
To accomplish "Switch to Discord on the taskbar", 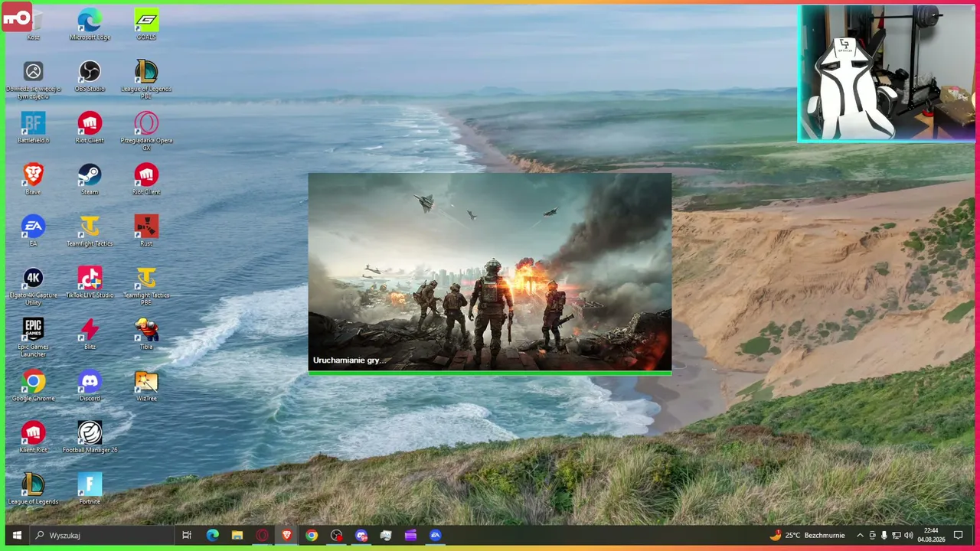I will (x=361, y=536).
